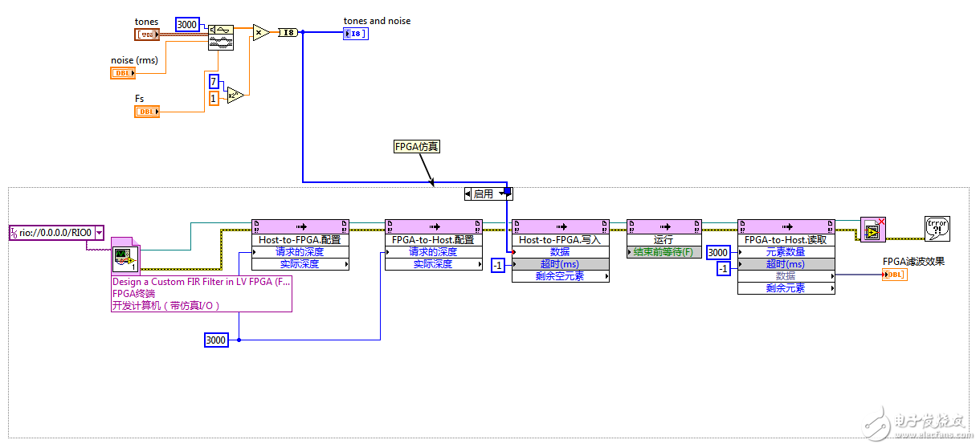This screenshot has height=448, width=980.
Task: Select the tones input terminal
Action: coord(147,34)
